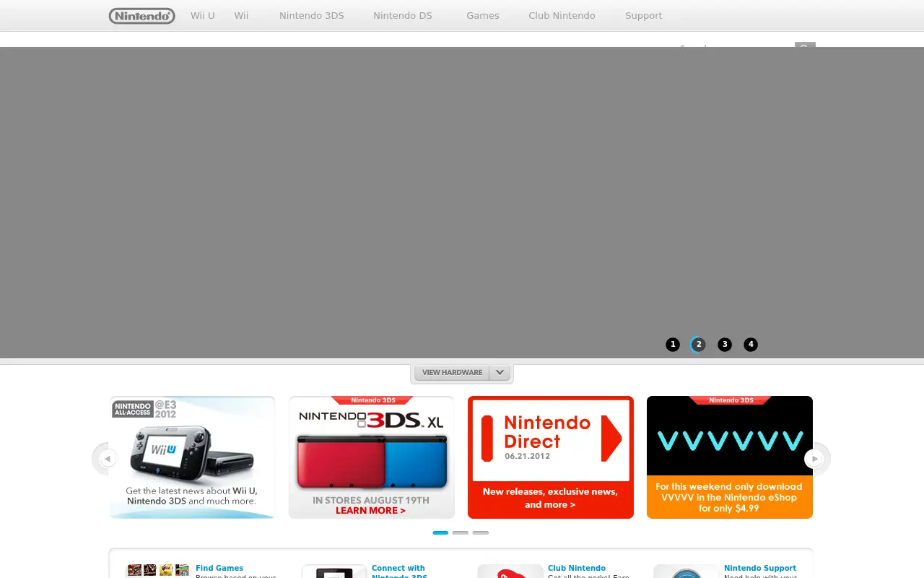Select hero slide 2 indicator

pyautogui.click(x=699, y=345)
